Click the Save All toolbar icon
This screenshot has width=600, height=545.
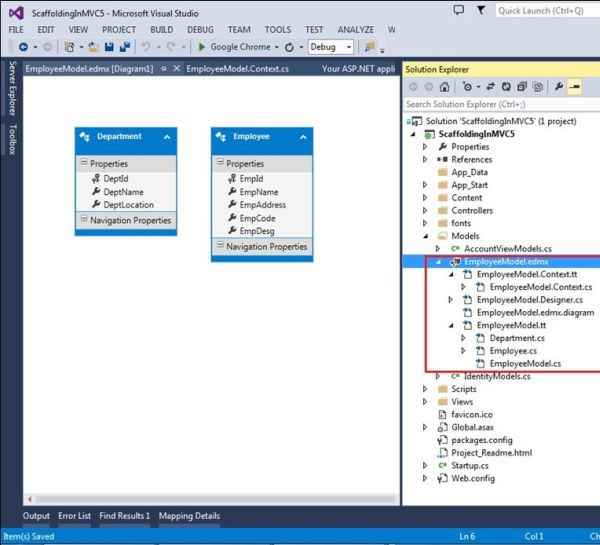tap(125, 47)
